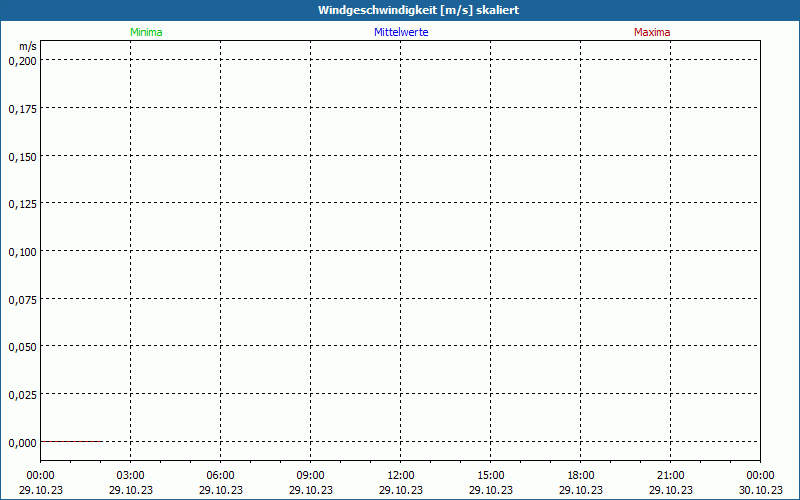Click the 12:00 time axis label
This screenshot has width=800, height=500.
point(401,475)
